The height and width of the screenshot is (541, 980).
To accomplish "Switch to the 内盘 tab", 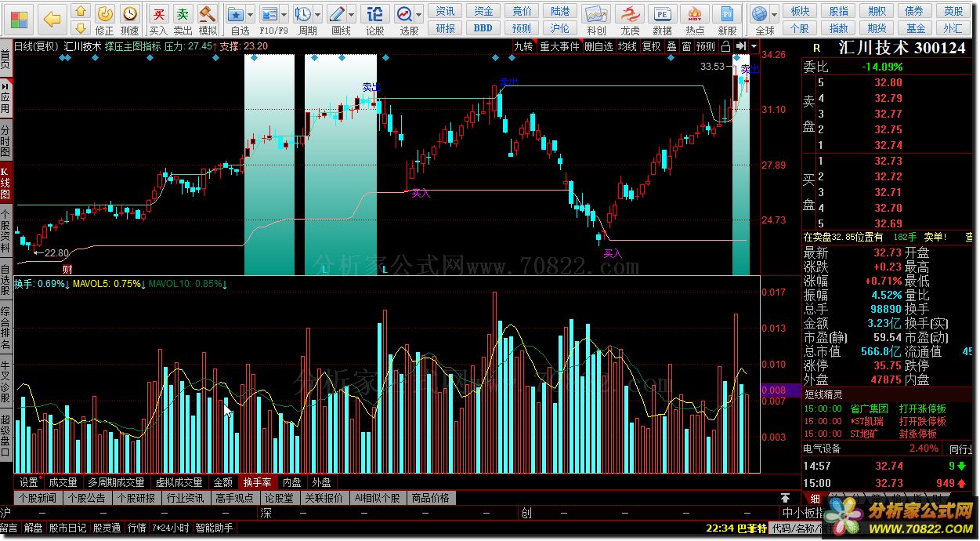I will (291, 482).
